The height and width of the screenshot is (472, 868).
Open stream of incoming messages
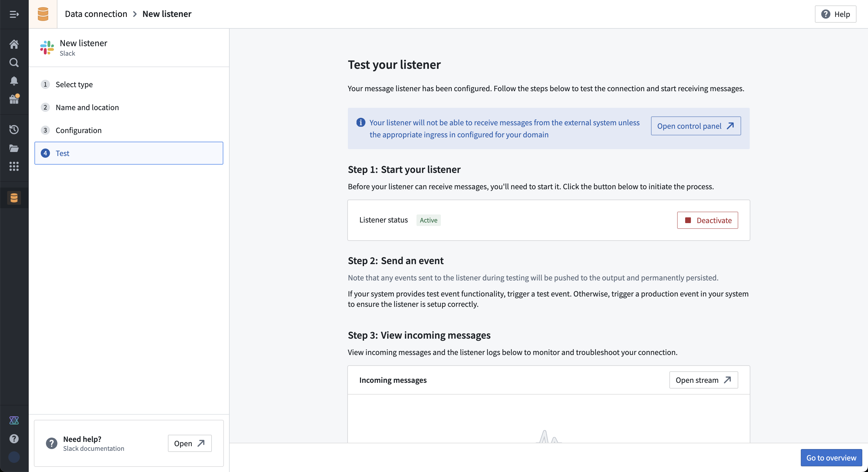pyautogui.click(x=703, y=380)
